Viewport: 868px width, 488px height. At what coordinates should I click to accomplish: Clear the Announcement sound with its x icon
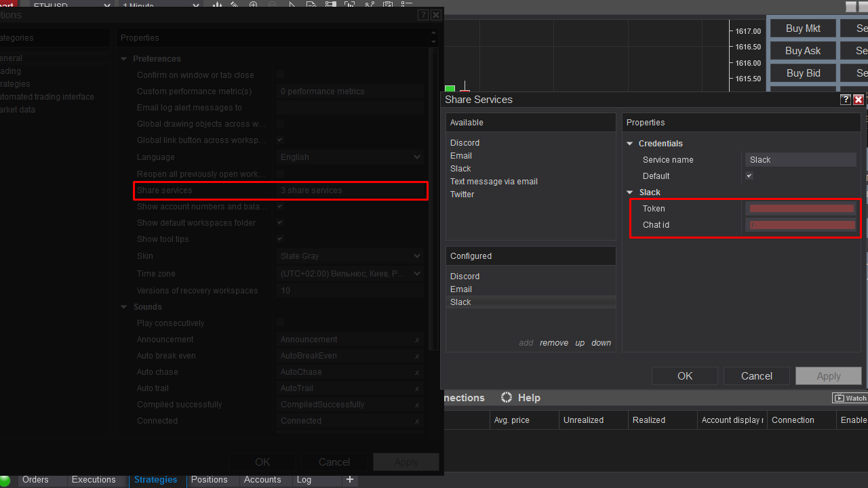coord(416,340)
